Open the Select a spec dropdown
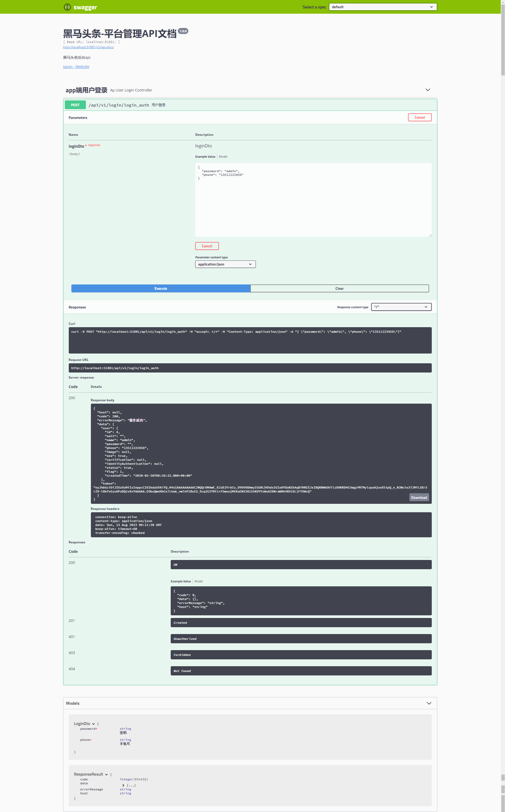Image resolution: width=505 pixels, height=812 pixels. (x=383, y=7)
